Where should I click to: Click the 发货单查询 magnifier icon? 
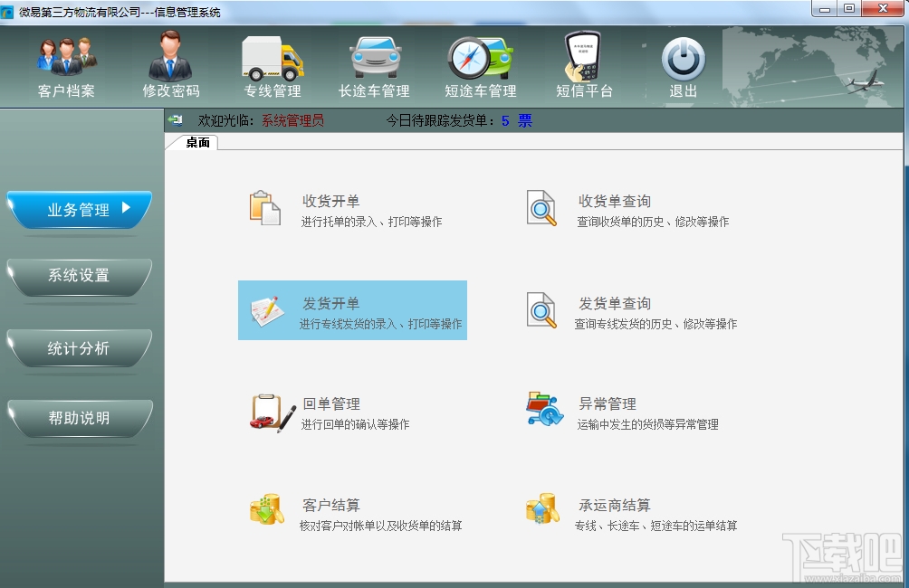pyautogui.click(x=541, y=310)
